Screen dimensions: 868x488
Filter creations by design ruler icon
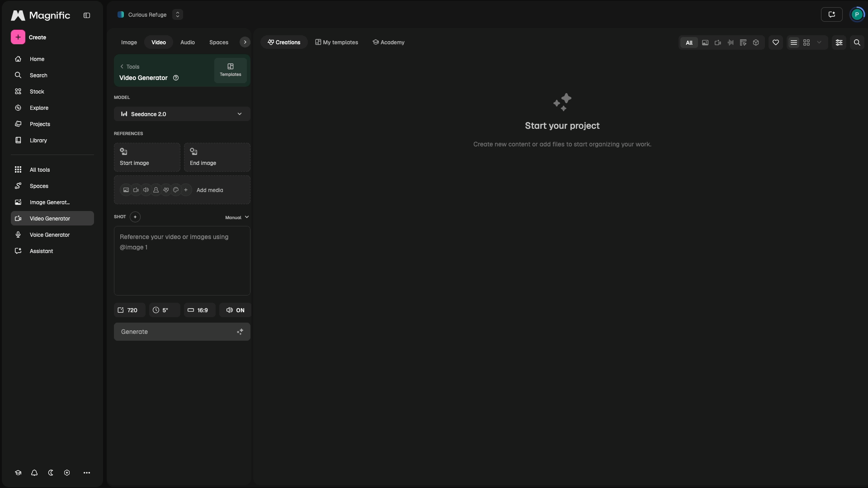point(743,42)
